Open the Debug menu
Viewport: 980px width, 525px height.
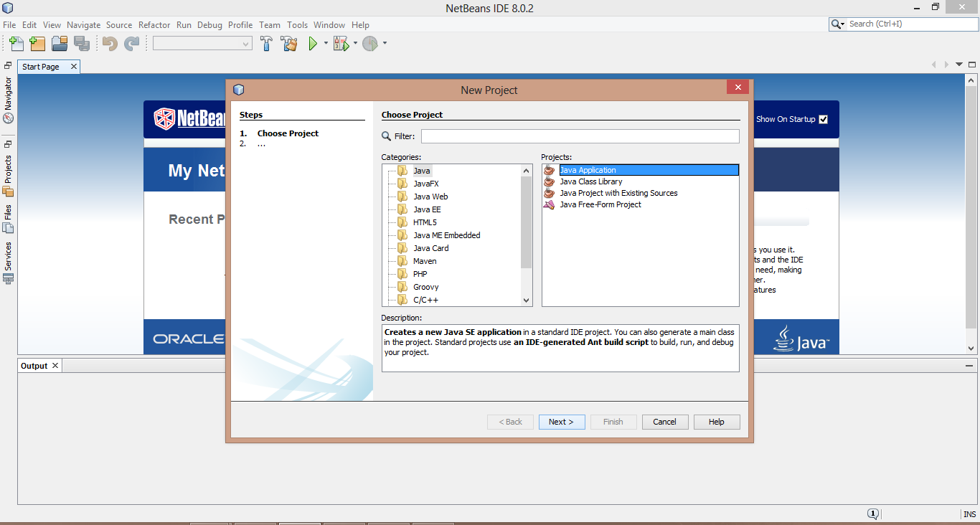pyautogui.click(x=209, y=24)
